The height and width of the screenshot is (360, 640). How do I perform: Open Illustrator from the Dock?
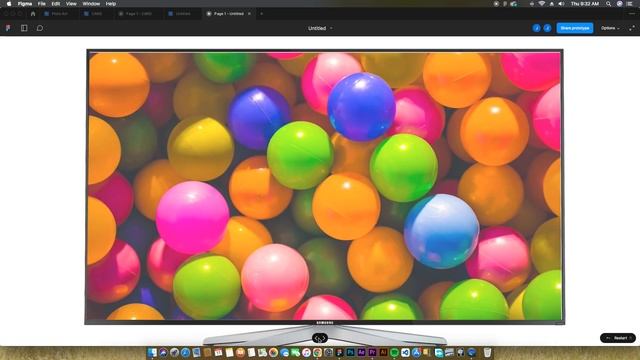(383, 352)
